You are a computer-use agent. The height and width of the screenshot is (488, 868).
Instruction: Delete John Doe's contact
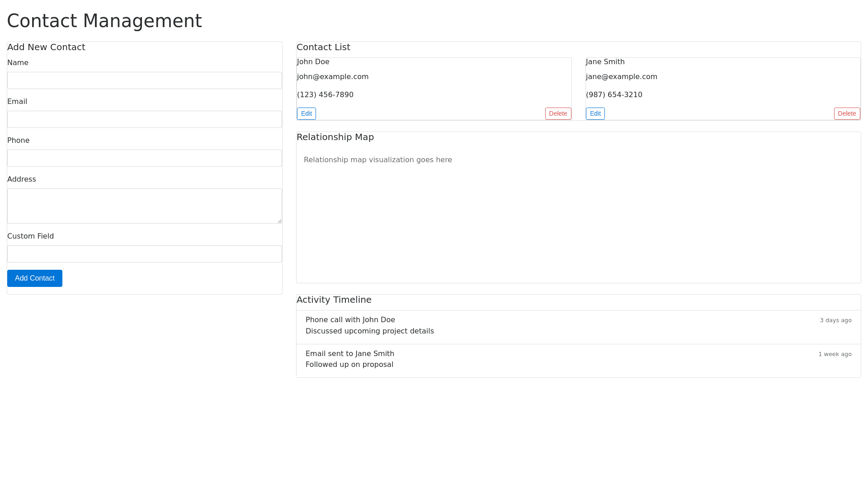(x=558, y=113)
